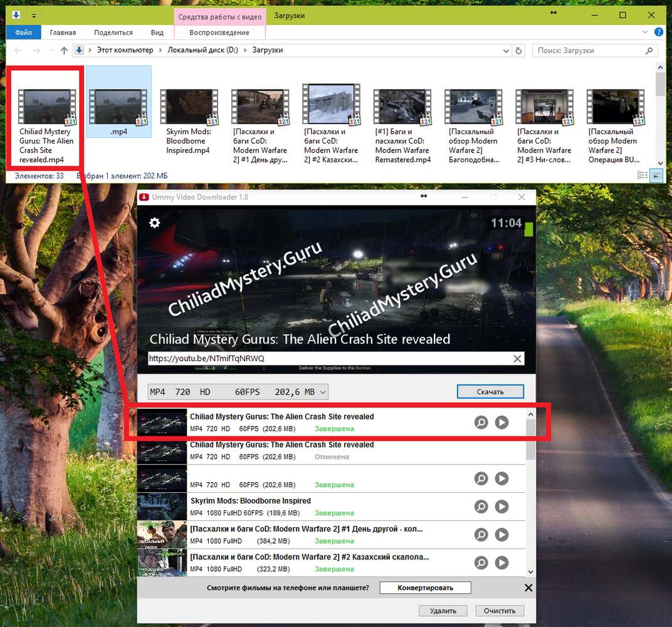Show completed 'Alien Crash Site revealed' file in folder
Viewport: 672px width, 627px height.
click(x=481, y=423)
